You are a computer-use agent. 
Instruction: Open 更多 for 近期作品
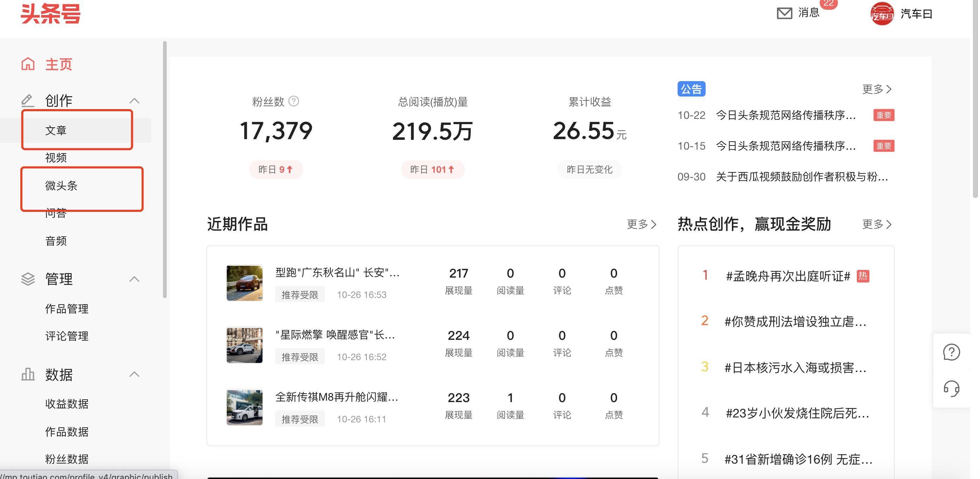tap(642, 224)
